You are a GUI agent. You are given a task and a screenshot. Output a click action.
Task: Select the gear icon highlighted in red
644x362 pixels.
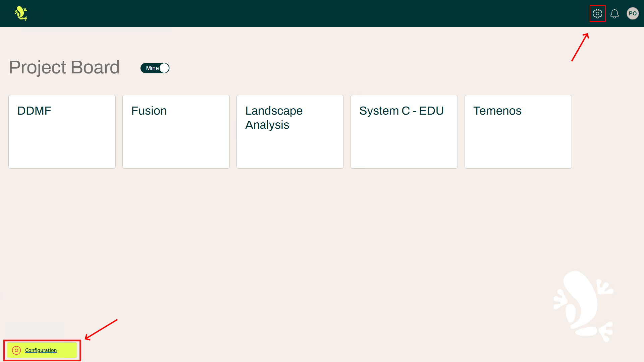pyautogui.click(x=597, y=14)
